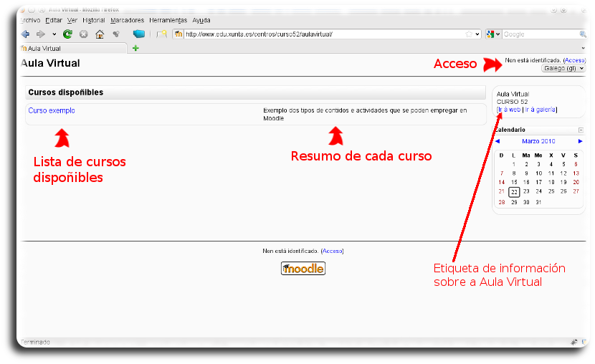
Task: Open the Curso exemplo course link
Action: (52, 110)
